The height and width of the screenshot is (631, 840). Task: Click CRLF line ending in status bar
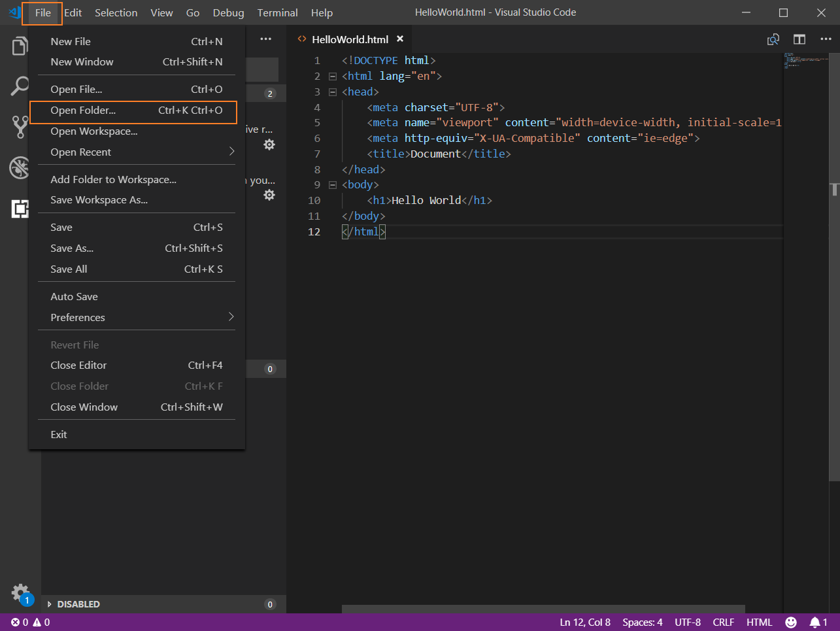tap(723, 622)
